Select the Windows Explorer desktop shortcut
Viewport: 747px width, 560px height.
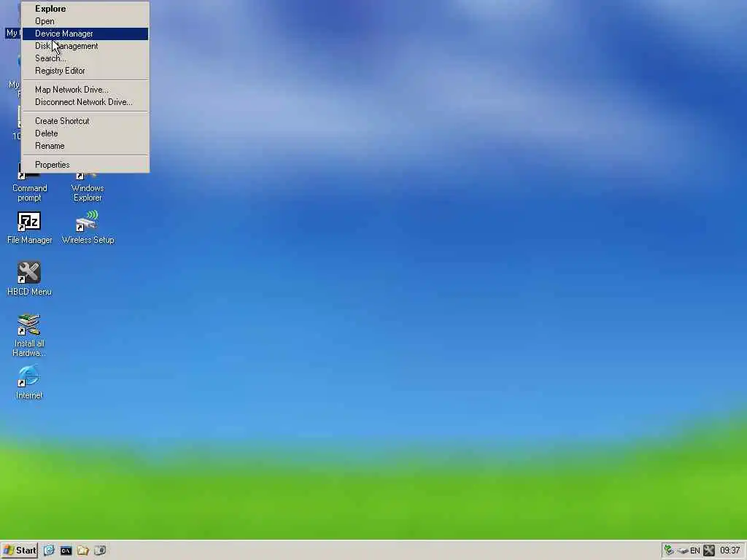coord(88,188)
